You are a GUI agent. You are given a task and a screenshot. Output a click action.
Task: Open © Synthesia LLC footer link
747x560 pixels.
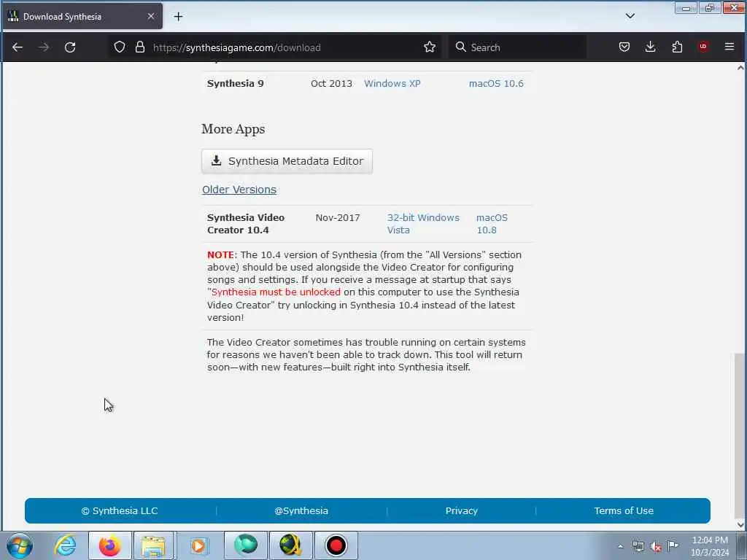click(120, 510)
